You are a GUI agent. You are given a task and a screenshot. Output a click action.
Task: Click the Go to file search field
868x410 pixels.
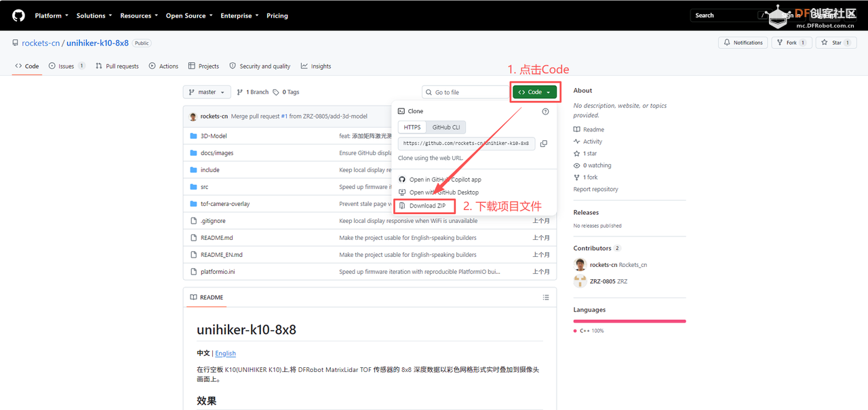[x=465, y=92]
